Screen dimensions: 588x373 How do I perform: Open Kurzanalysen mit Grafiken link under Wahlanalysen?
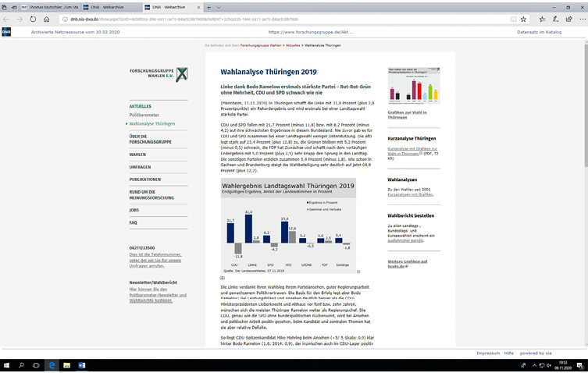click(x=410, y=194)
